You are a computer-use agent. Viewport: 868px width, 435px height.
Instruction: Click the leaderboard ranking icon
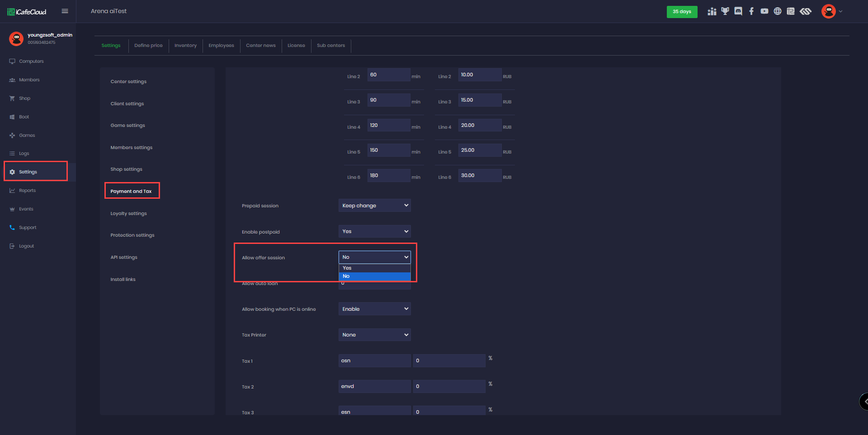712,11
